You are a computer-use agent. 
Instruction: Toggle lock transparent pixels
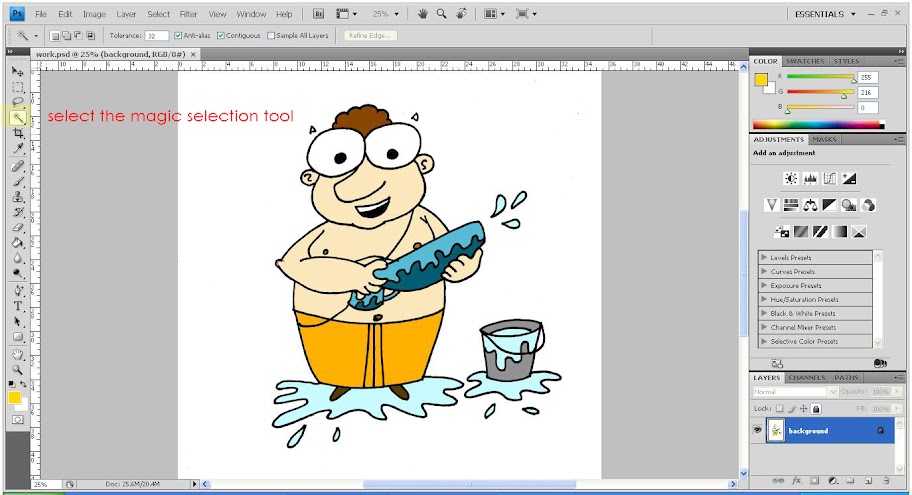pos(780,409)
